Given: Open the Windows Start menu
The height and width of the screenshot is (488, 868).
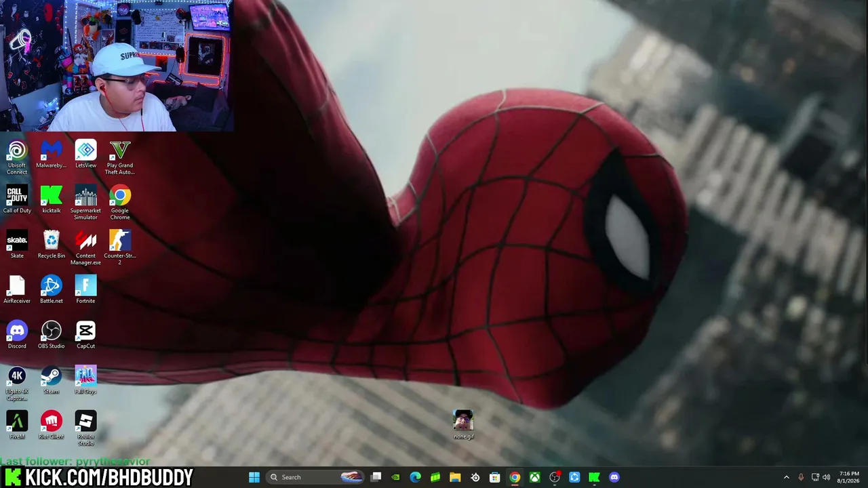Looking at the screenshot, I should pyautogui.click(x=254, y=477).
